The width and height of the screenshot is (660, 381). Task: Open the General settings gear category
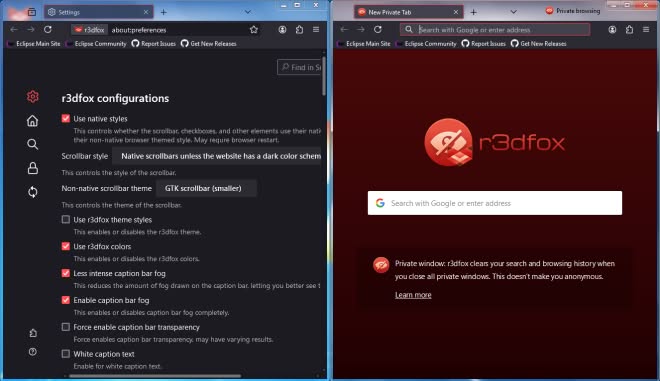(32, 96)
